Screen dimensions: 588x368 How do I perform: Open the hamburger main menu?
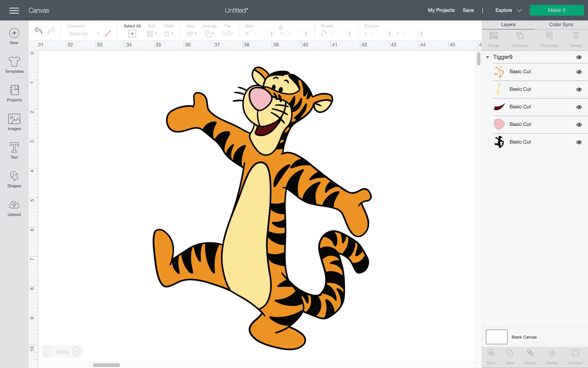(14, 10)
